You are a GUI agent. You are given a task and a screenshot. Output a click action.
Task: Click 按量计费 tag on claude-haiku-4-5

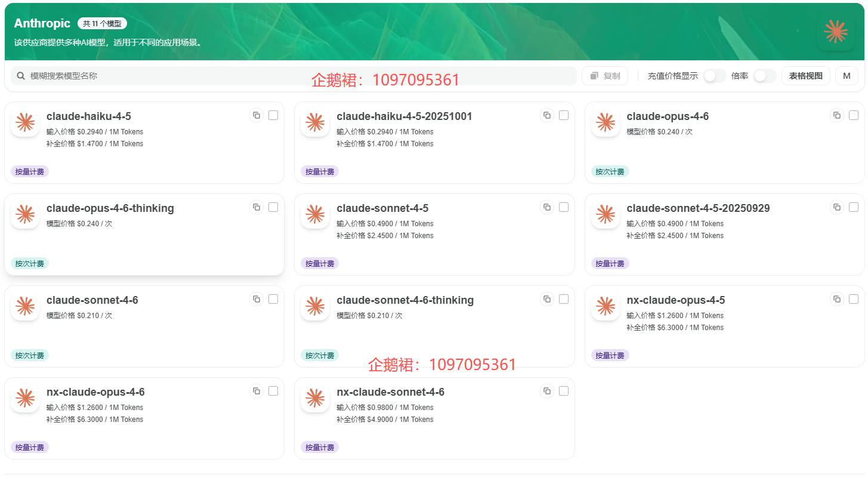click(x=30, y=171)
